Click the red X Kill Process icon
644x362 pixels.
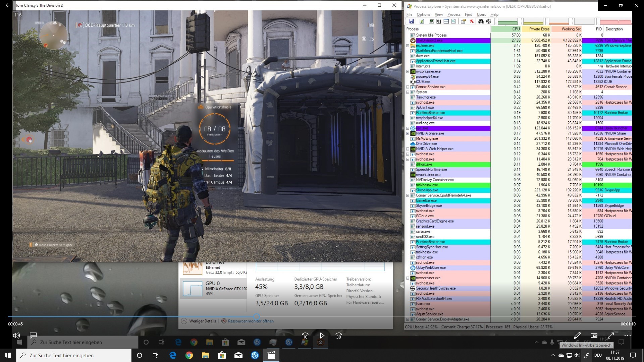click(x=471, y=21)
